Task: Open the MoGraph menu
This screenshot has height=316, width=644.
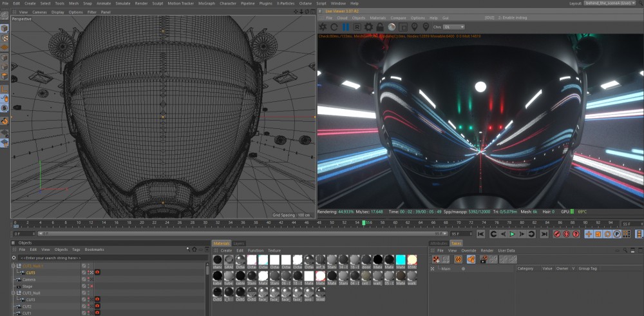Action: [208, 3]
